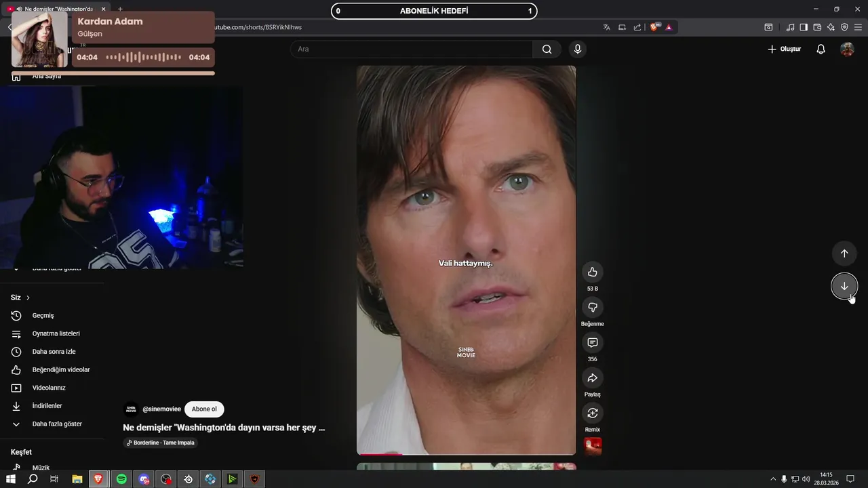
Task: Share the Short with Paylaş icon
Action: [592, 378]
